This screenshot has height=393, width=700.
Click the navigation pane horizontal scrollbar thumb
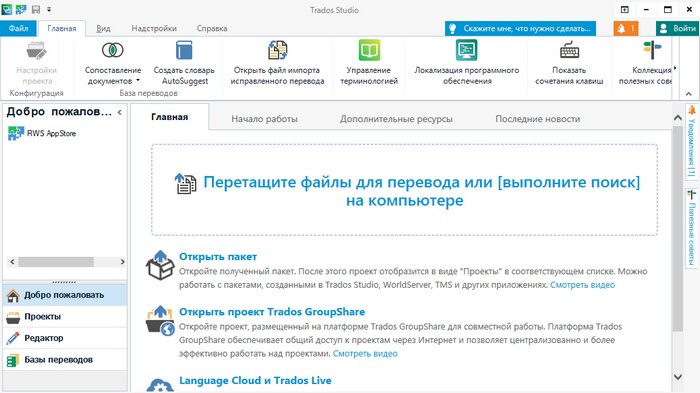point(56,262)
